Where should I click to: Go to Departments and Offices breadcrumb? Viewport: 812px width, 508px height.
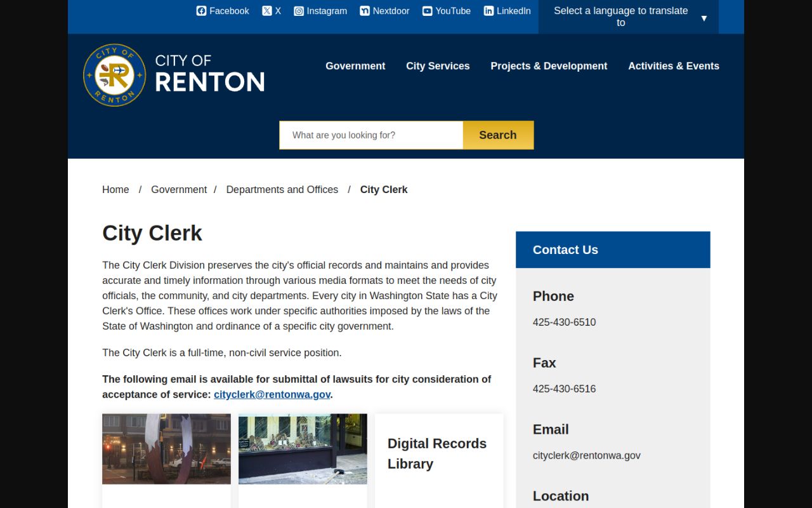pos(282,189)
